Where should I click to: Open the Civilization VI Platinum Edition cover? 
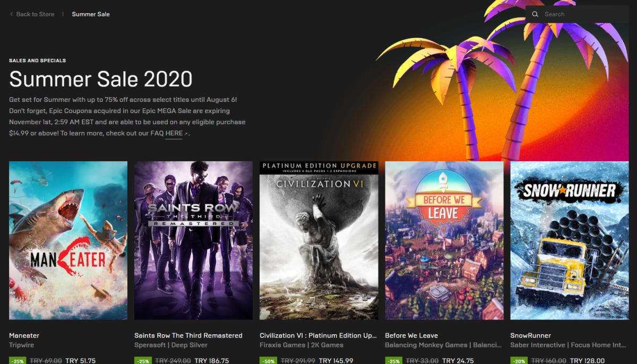[x=318, y=240]
